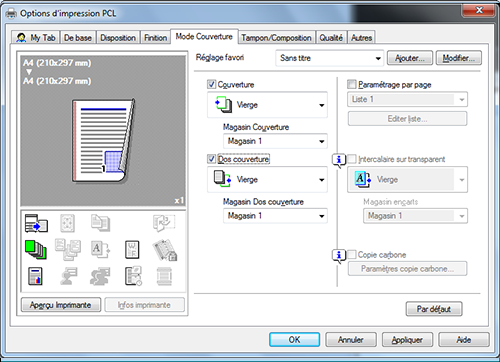Open the Finition tab
Image resolution: width=500 pixels, height=362 pixels.
[155, 38]
